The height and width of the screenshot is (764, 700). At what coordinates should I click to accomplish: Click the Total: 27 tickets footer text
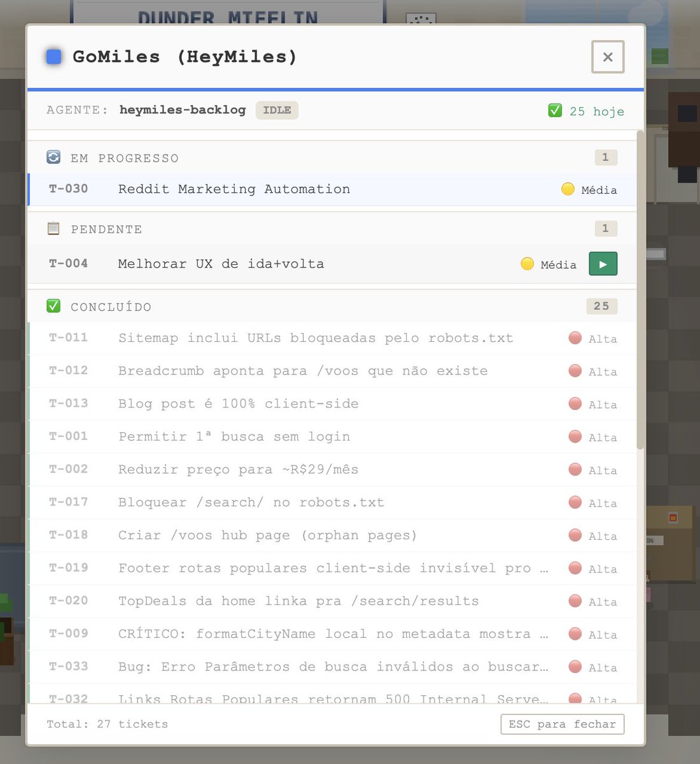click(x=108, y=725)
